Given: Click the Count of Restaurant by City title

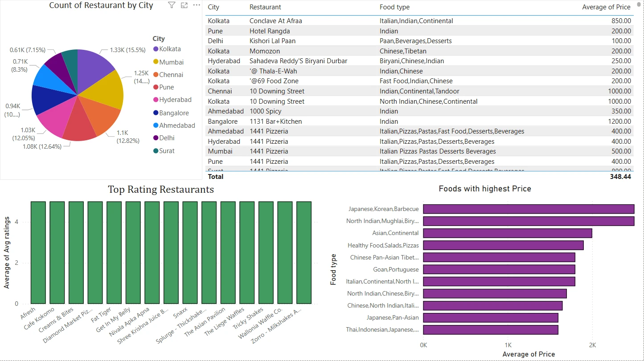Looking at the screenshot, I should pos(101,5).
